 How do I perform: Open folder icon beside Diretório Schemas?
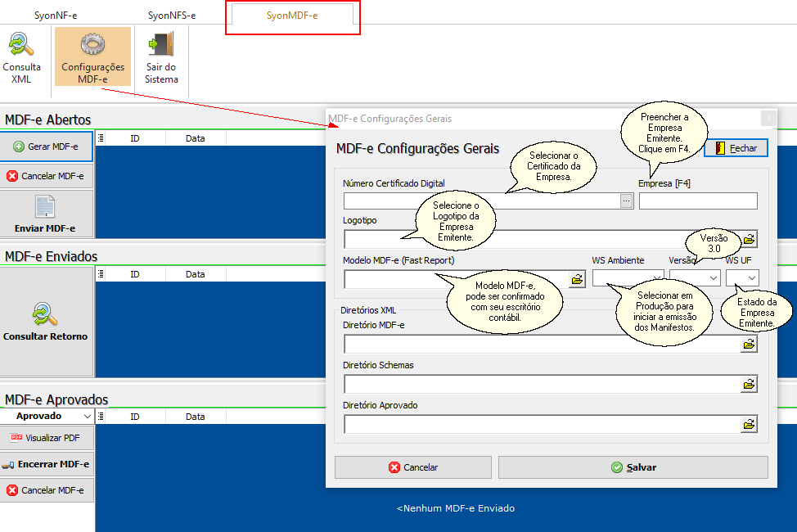tap(749, 384)
